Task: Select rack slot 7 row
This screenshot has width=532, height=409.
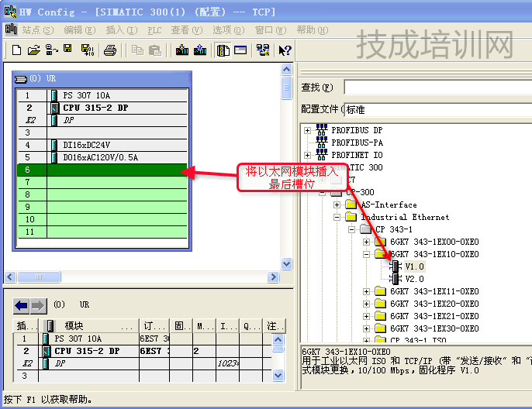Action: [102, 182]
